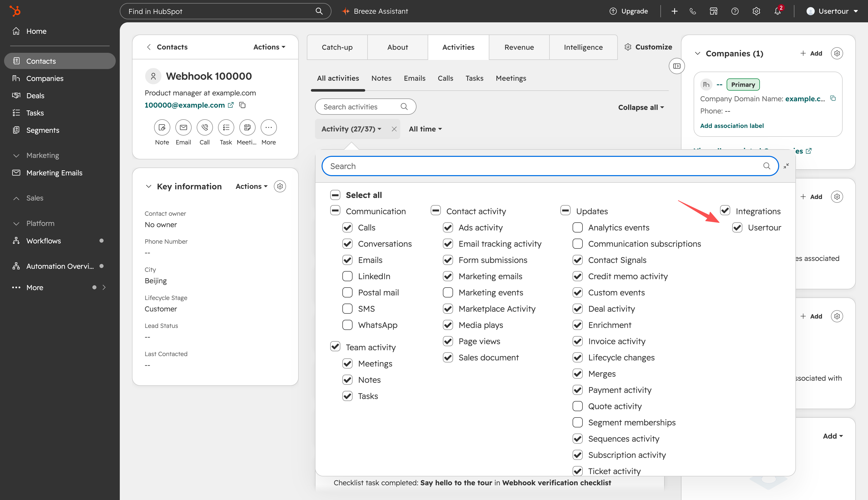This screenshot has width=868, height=500.
Task: Check the Marketing events checkbox
Action: pos(448,292)
